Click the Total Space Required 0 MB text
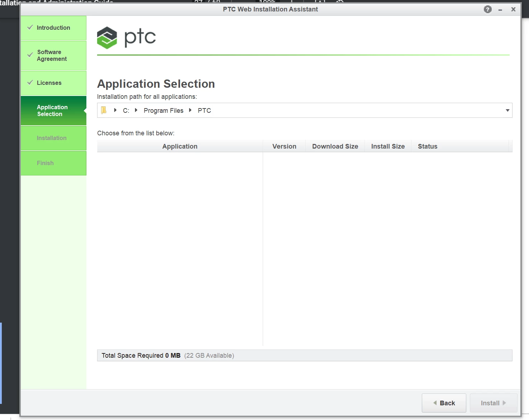The image size is (529, 420). (141, 356)
